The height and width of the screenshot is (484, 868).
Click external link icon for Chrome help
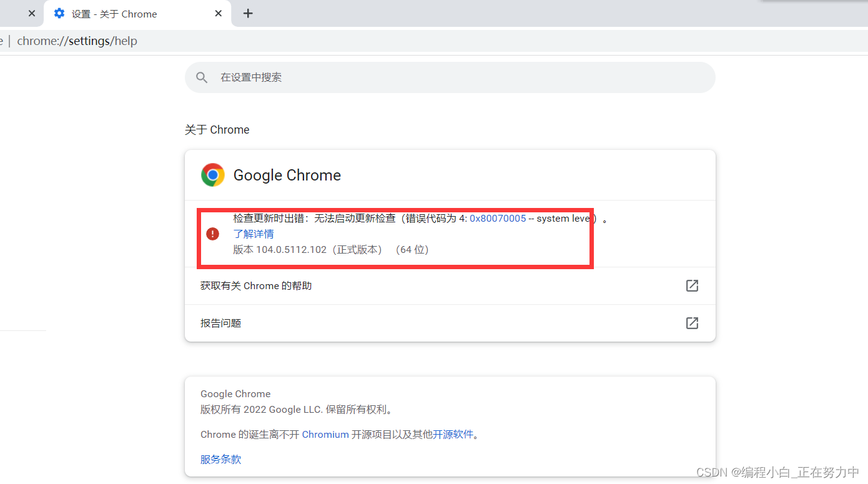[x=692, y=285]
